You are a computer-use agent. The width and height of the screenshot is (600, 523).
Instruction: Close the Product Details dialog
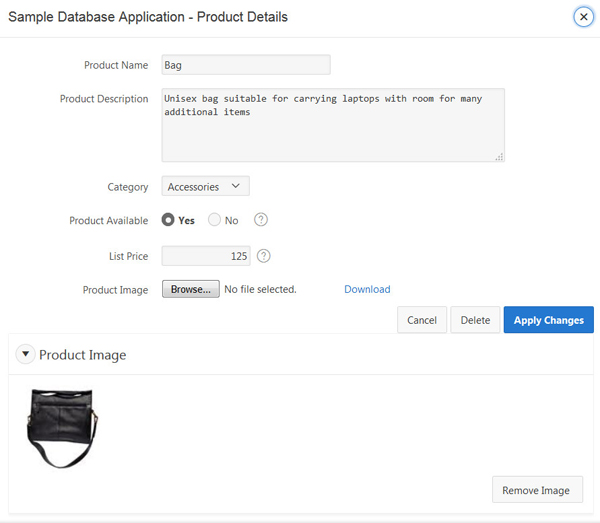click(x=583, y=17)
